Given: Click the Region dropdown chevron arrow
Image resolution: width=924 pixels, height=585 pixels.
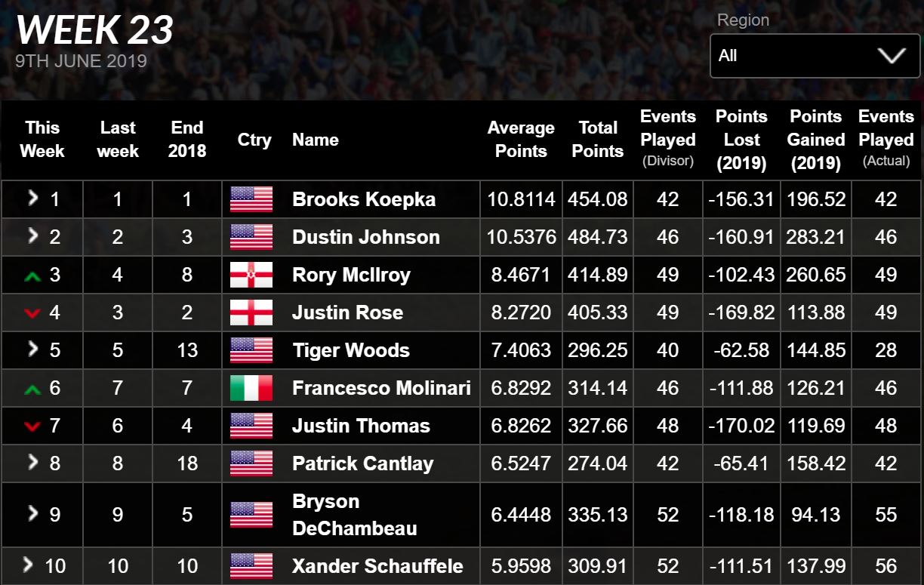Looking at the screenshot, I should [x=892, y=55].
